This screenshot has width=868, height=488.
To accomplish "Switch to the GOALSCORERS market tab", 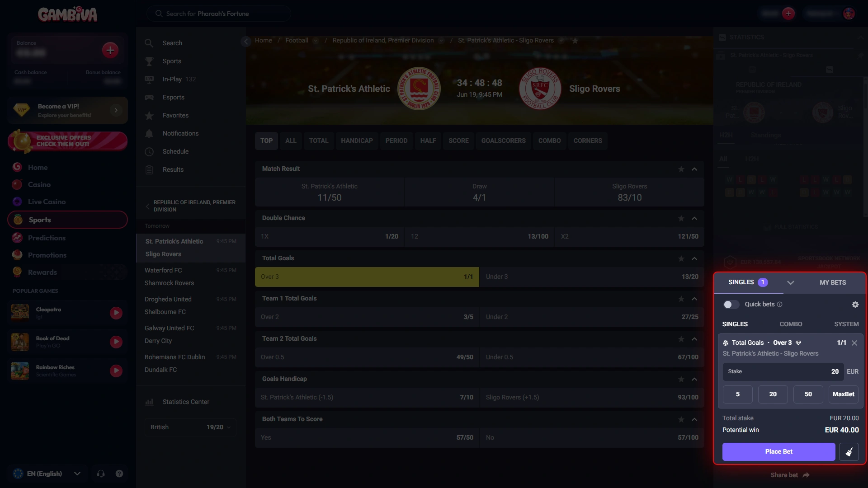I will [x=503, y=141].
